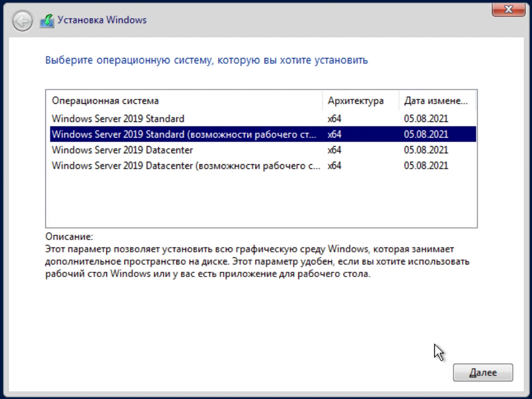532x399 pixels.
Task: Close the Windows Setup window
Action: tap(508, 10)
